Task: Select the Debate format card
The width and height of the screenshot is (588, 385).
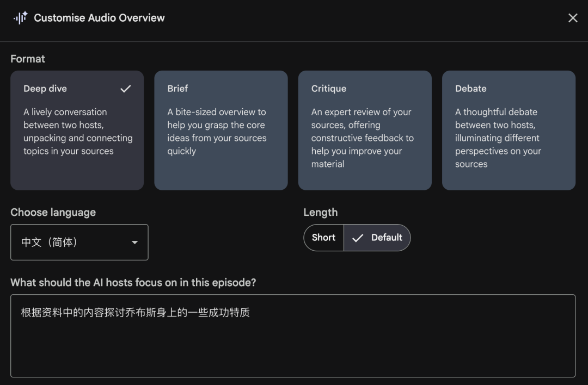Action: point(509,131)
